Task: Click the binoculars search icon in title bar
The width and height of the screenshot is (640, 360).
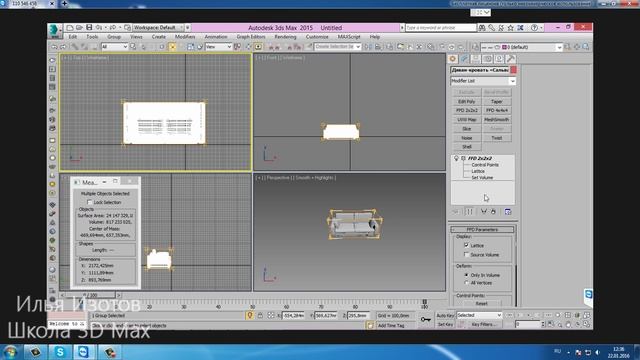Action: coord(482,28)
